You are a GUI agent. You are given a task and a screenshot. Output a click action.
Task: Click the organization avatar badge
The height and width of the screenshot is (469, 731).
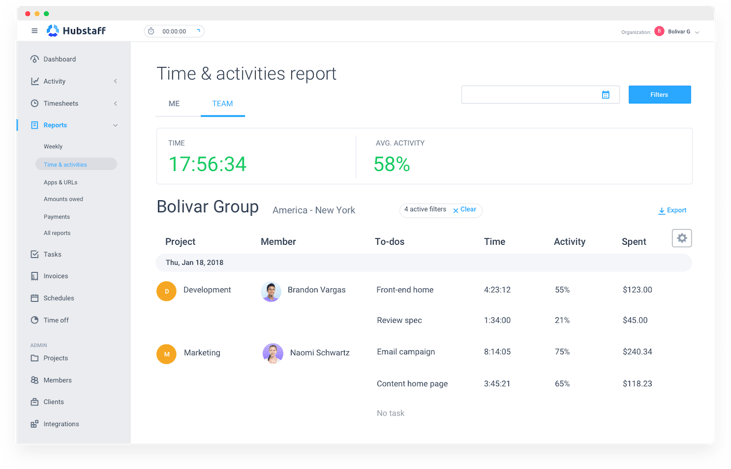click(659, 31)
